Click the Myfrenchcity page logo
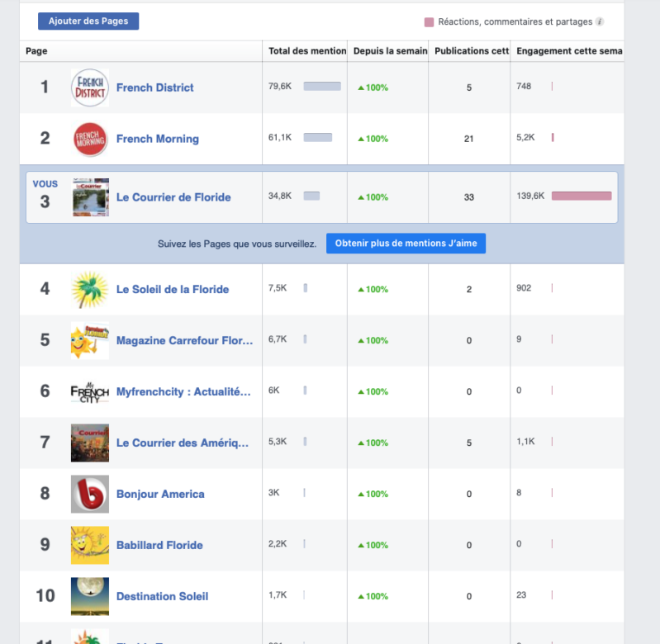 (x=90, y=392)
